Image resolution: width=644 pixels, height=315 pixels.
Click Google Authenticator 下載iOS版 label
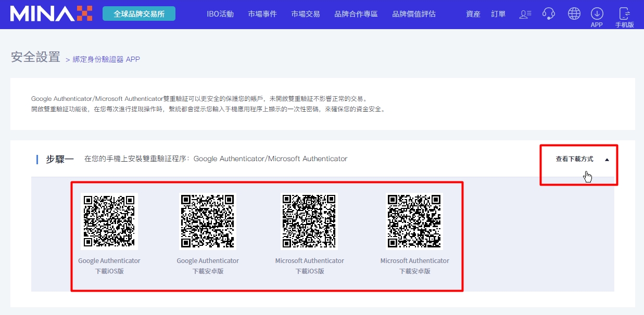tap(109, 266)
